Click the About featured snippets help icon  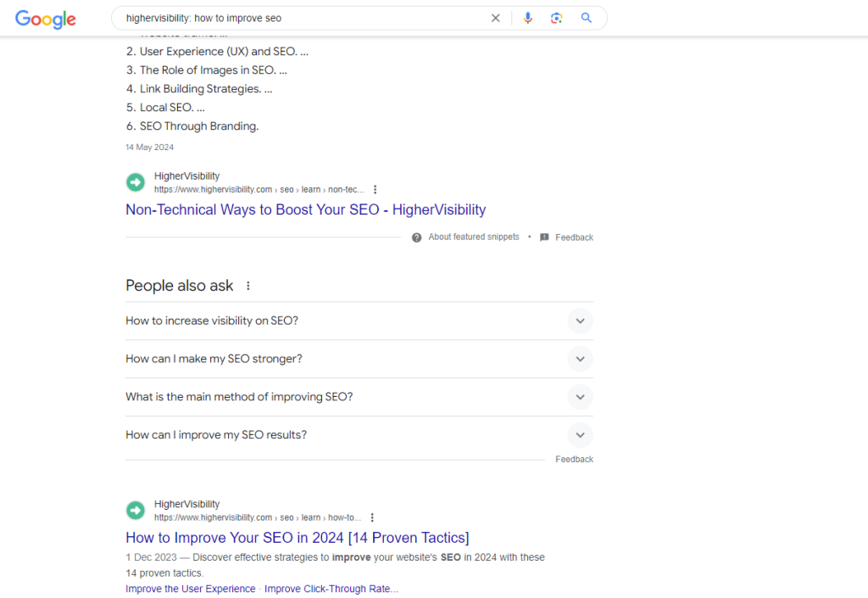pos(417,238)
